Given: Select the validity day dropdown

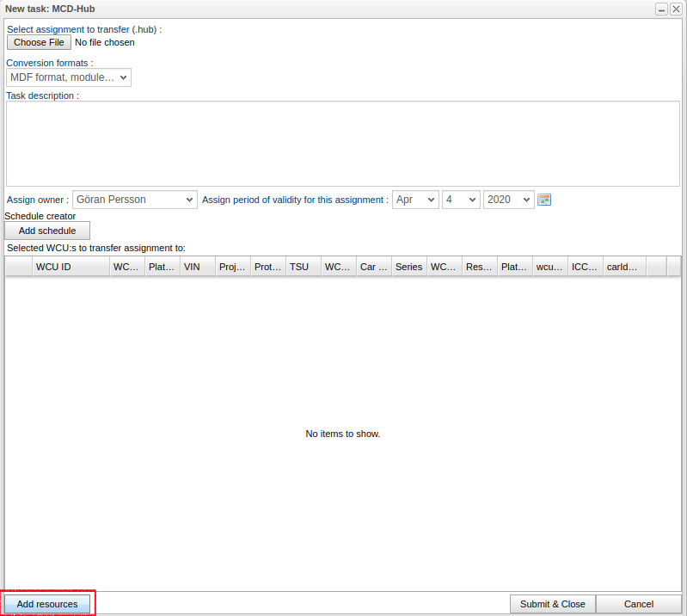Looking at the screenshot, I should tap(461, 200).
